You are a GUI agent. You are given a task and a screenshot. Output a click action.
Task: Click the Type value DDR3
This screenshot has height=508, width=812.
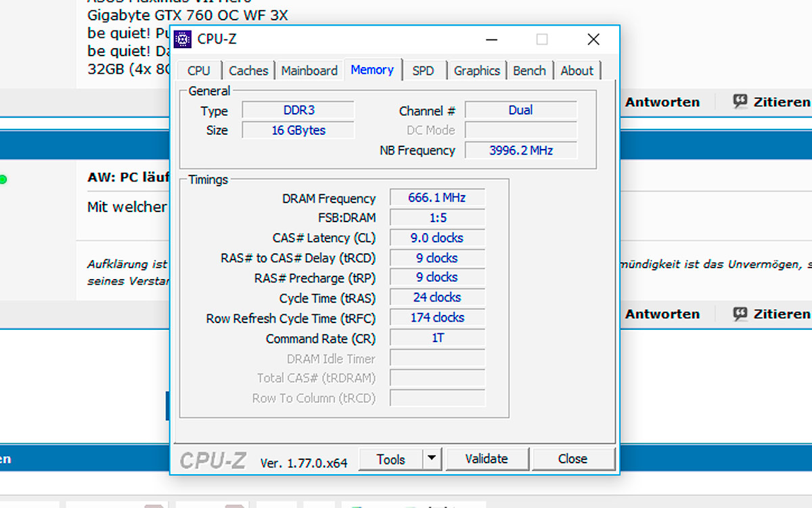298,110
